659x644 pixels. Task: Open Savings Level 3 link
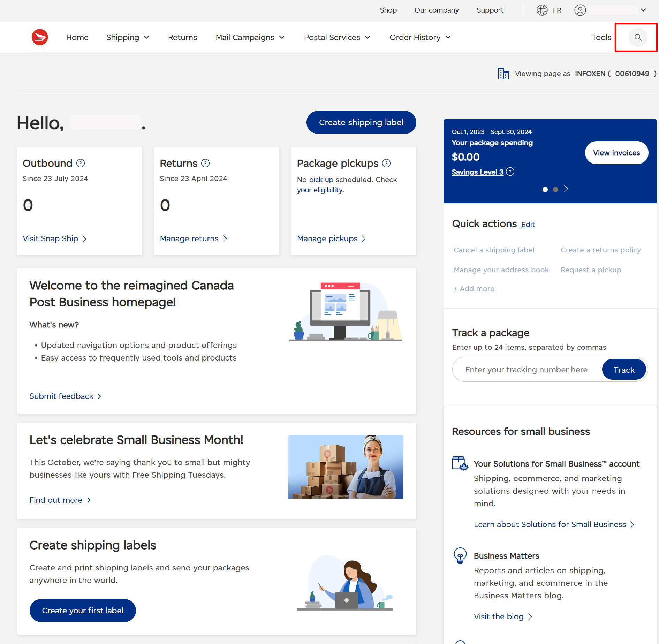click(x=477, y=172)
